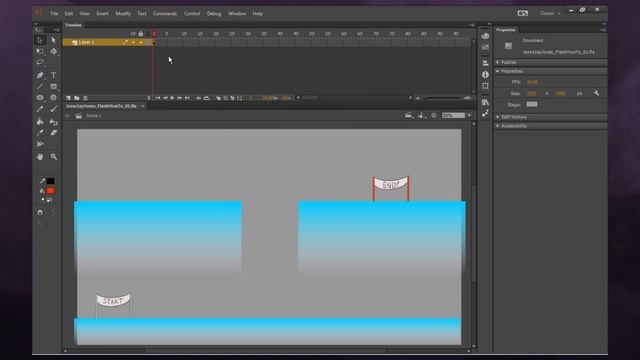Click the New Layer icon in timeline

tap(68, 98)
